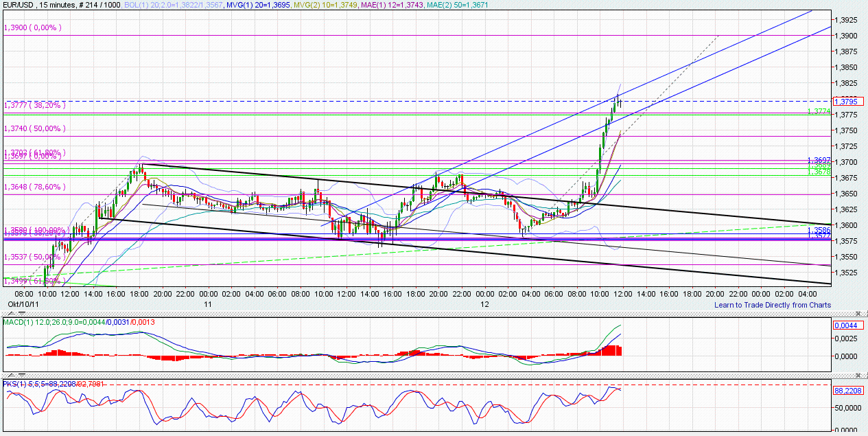Collapse the MACD panel with the up triangle
This screenshot has width=868, height=436.
12,313
